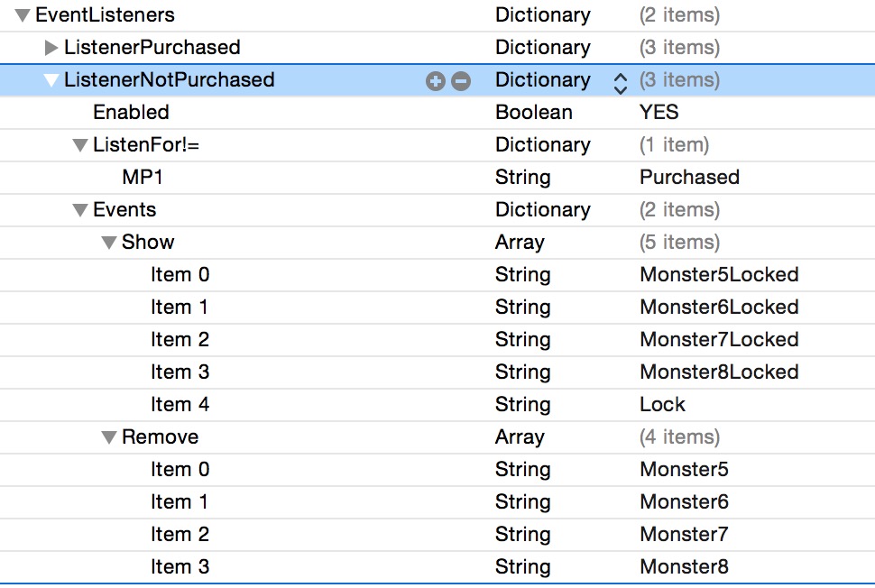This screenshot has width=875, height=588.
Task: Select the Enabled boolean row
Action: click(131, 112)
